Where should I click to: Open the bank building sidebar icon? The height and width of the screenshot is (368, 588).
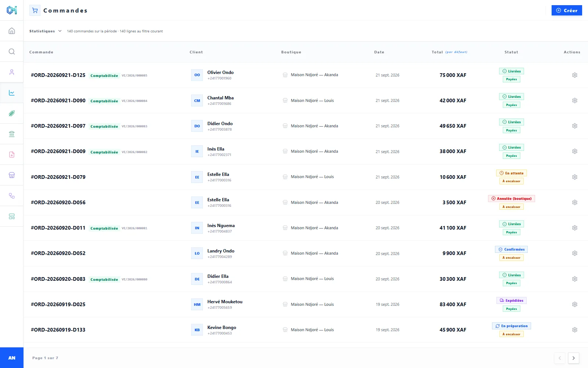(12, 134)
